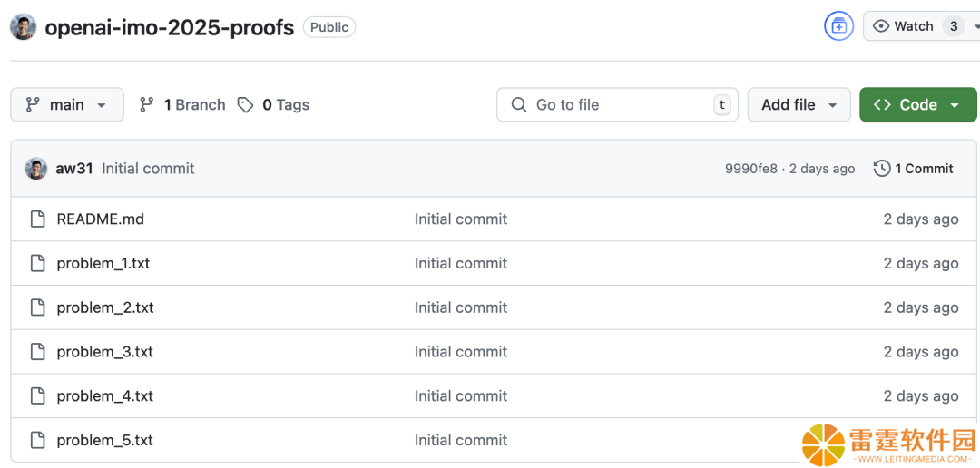
Task: Click the watcher count 3 badge
Action: (x=954, y=26)
